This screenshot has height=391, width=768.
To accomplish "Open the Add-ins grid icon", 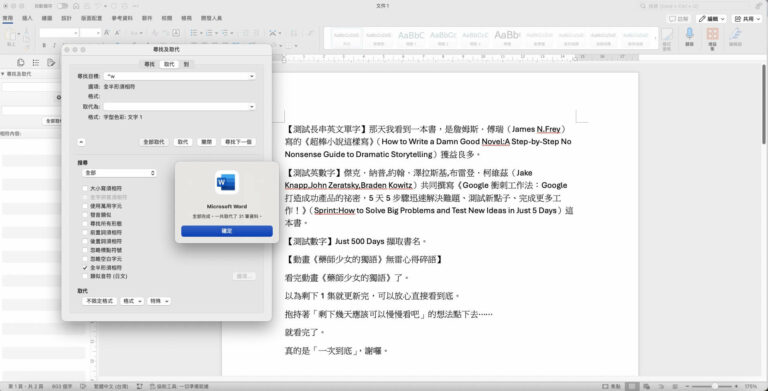I will point(713,33).
